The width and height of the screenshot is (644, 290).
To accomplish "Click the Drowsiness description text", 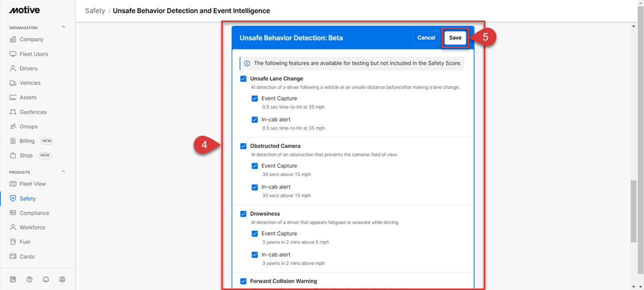I will pos(325,222).
